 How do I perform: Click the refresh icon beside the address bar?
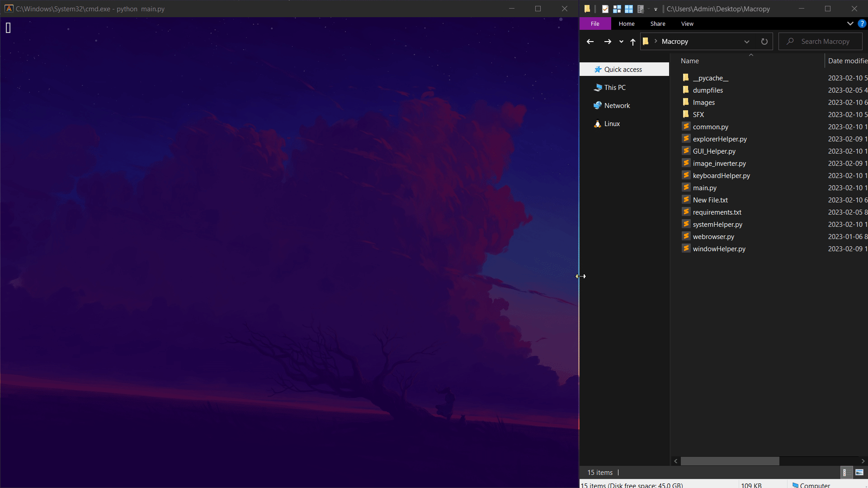764,41
